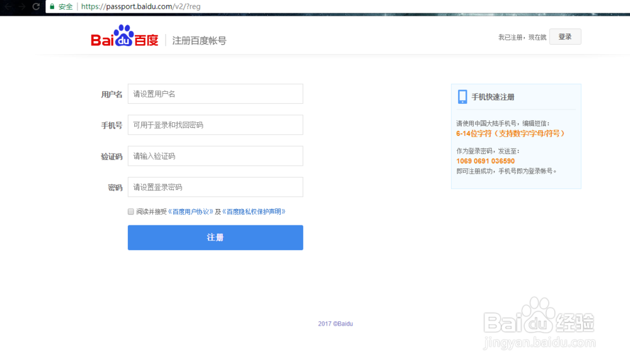This screenshot has height=364, width=630.
Task: Click the 阅读并接受 checkbox label text
Action: coord(151,212)
